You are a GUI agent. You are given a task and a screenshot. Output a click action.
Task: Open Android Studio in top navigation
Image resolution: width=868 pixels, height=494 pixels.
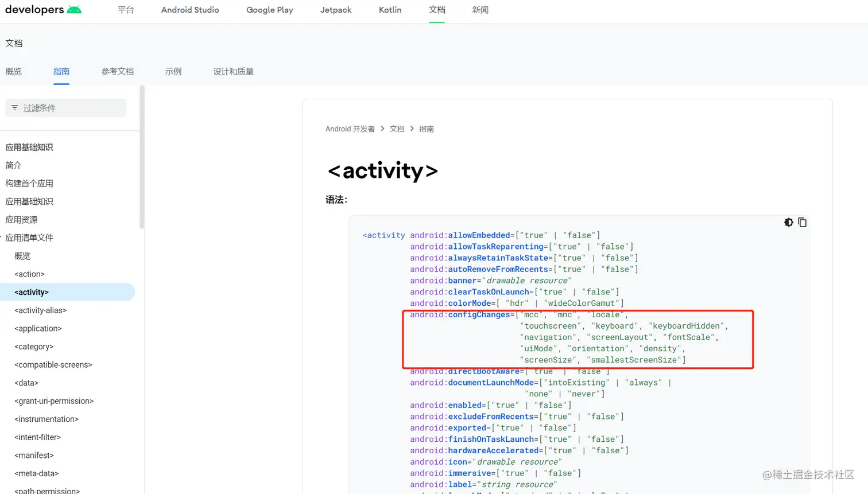190,10
